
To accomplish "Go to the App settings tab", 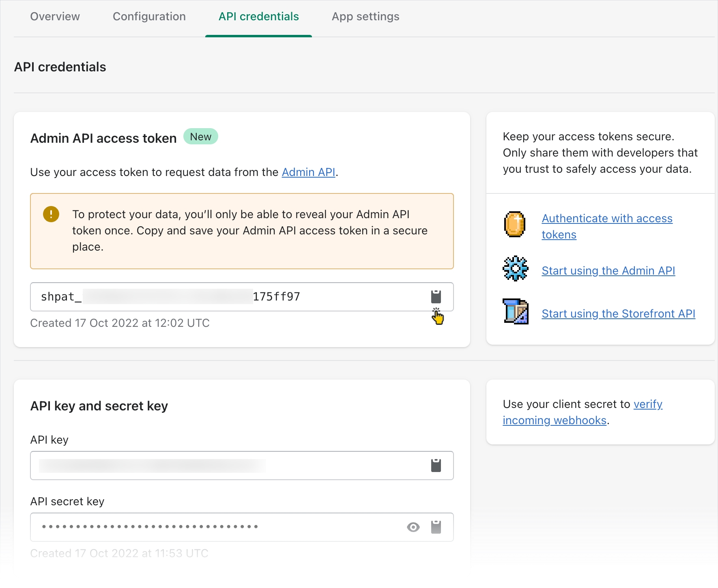I will 365,17.
